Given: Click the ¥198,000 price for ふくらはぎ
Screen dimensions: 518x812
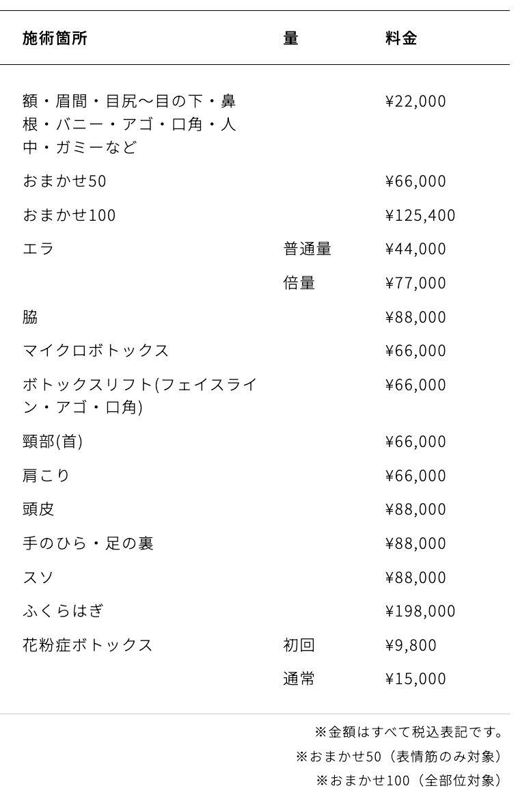Looking at the screenshot, I should click(x=420, y=612).
